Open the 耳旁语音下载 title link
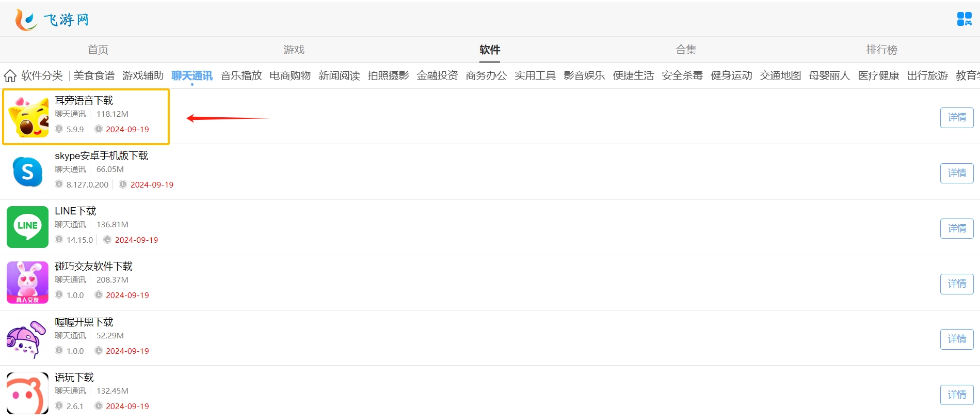The image size is (980, 420). pyautogui.click(x=84, y=100)
